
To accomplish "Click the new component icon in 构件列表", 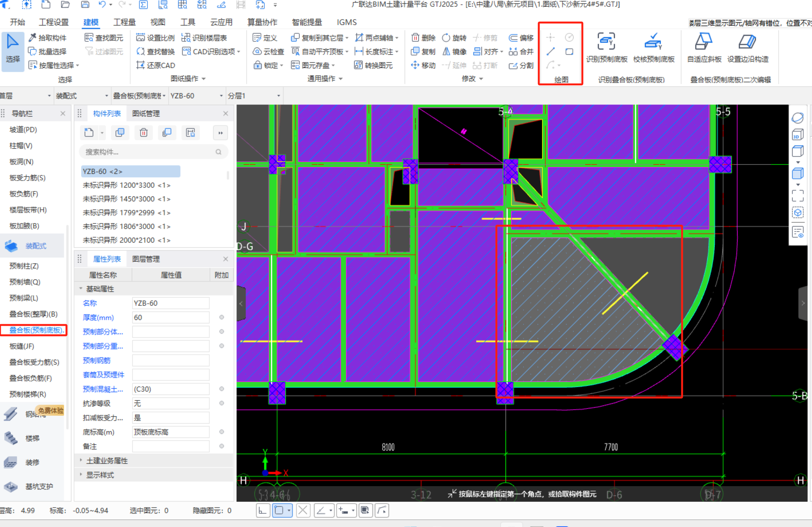I will point(89,133).
